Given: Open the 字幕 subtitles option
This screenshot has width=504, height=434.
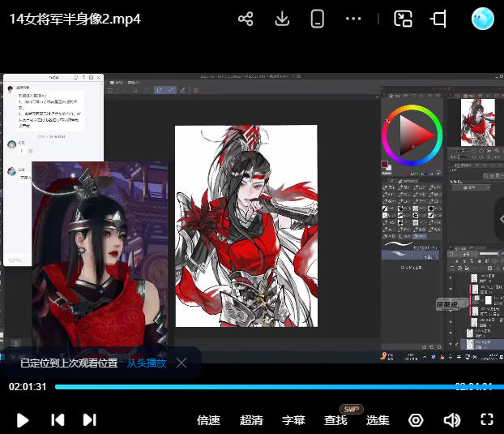Looking at the screenshot, I should pos(293,420).
